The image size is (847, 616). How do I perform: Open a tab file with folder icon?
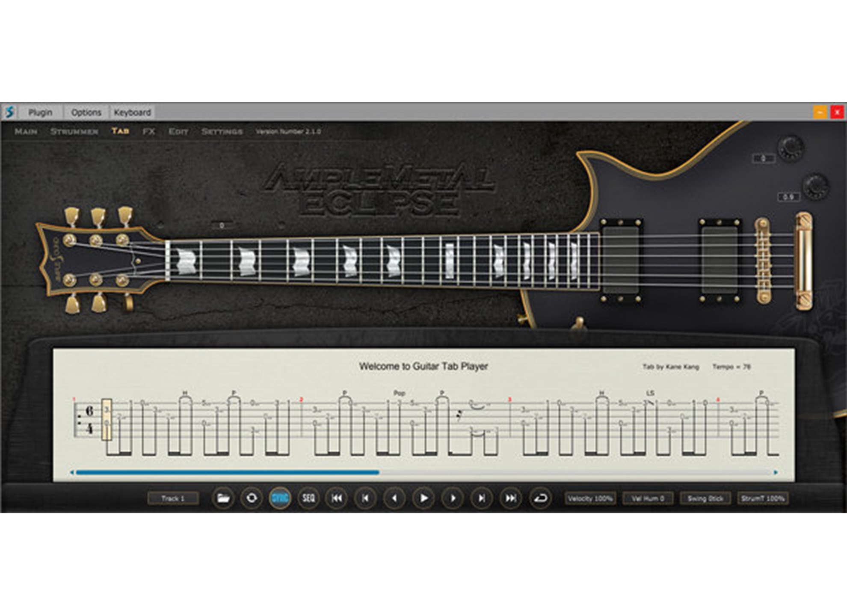tap(223, 498)
